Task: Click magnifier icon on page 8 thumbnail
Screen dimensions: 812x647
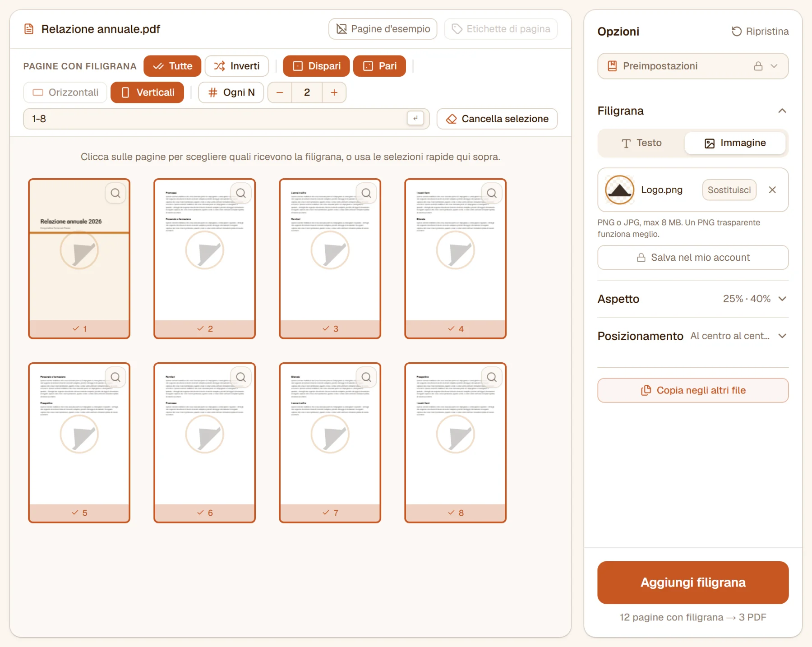Action: coord(492,377)
